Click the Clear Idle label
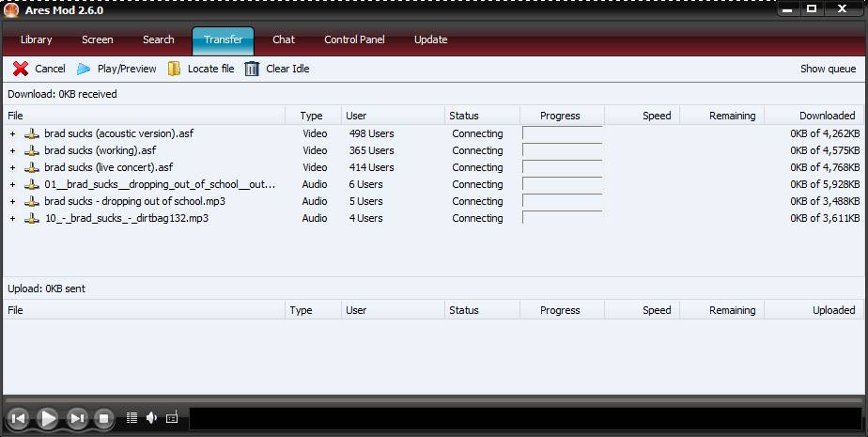Screen dimensions: 868x437 [287, 69]
